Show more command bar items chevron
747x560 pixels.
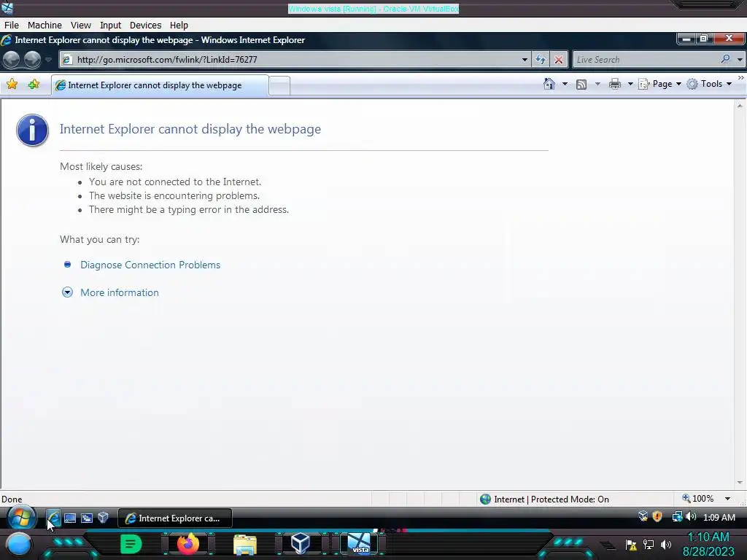741,77
